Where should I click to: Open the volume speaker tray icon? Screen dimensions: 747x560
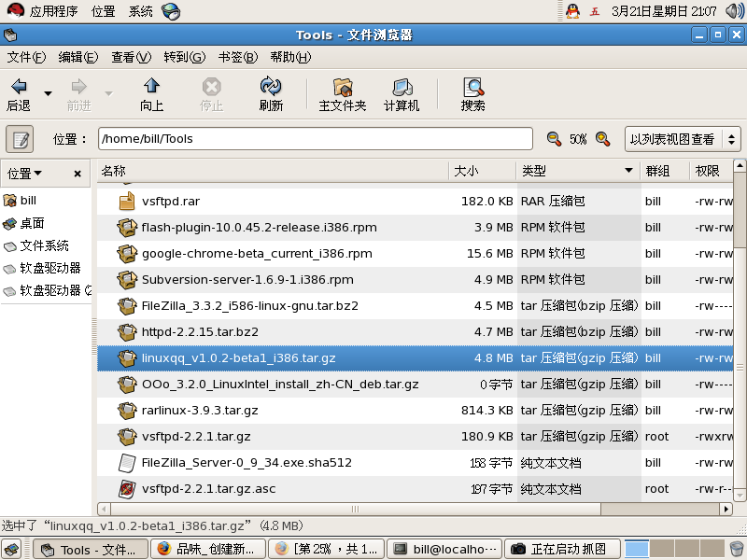735,11
